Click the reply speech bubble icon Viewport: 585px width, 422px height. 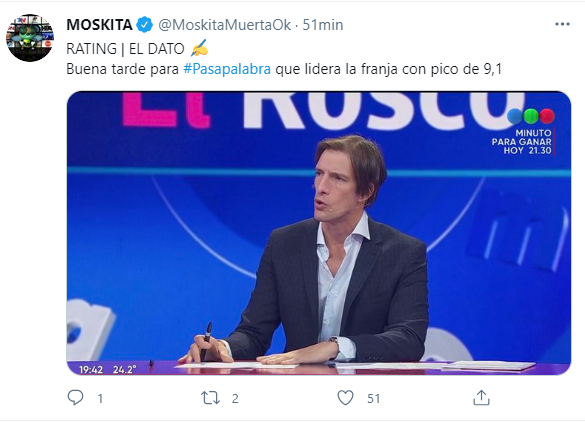point(75,397)
